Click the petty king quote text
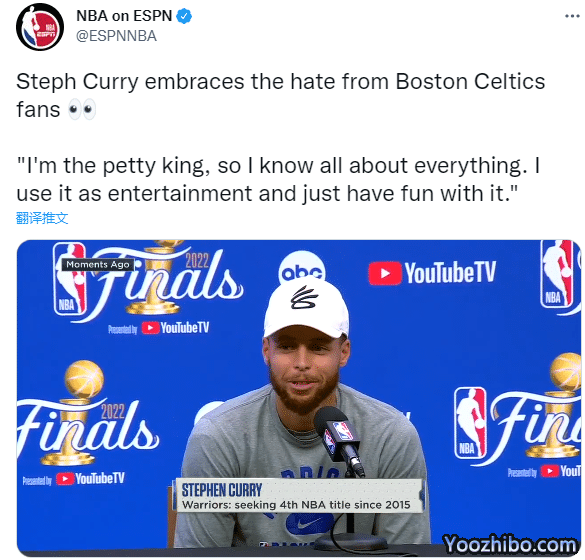The width and height of the screenshot is (585, 560). click(x=278, y=179)
